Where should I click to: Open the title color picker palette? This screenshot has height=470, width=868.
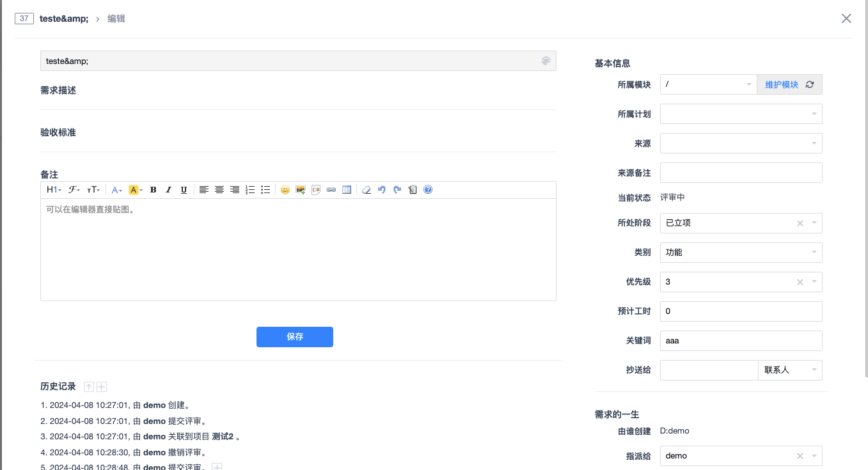point(546,61)
